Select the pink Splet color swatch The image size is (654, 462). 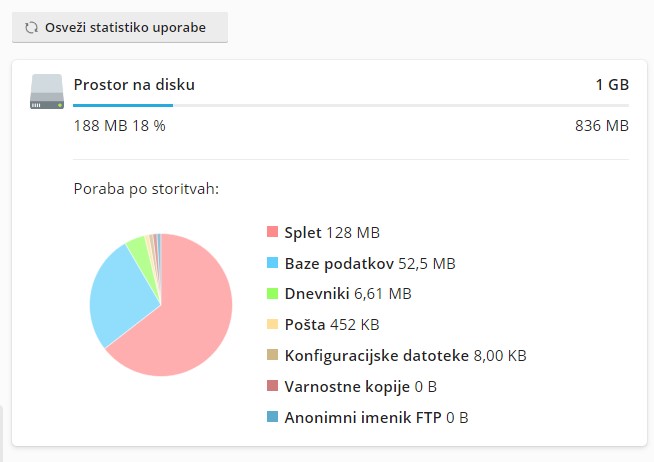click(272, 231)
